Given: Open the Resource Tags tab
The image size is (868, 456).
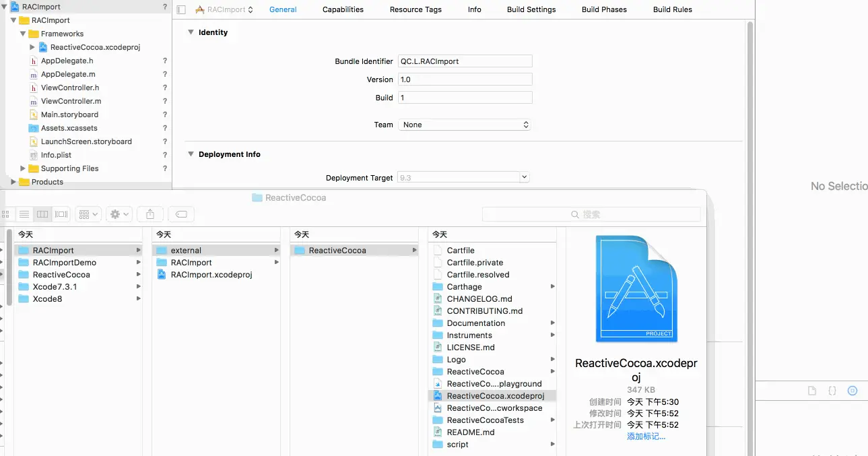Looking at the screenshot, I should click(x=415, y=9).
